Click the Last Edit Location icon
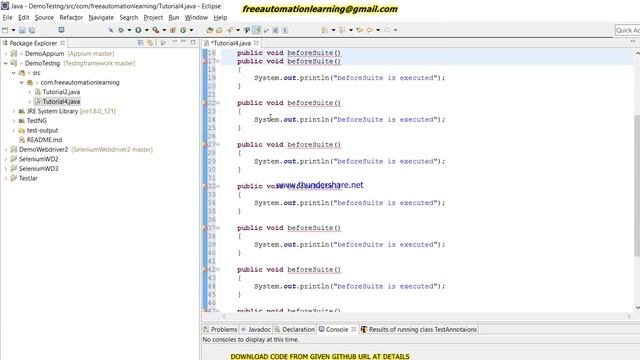This screenshot has height=360, width=640. point(360,30)
